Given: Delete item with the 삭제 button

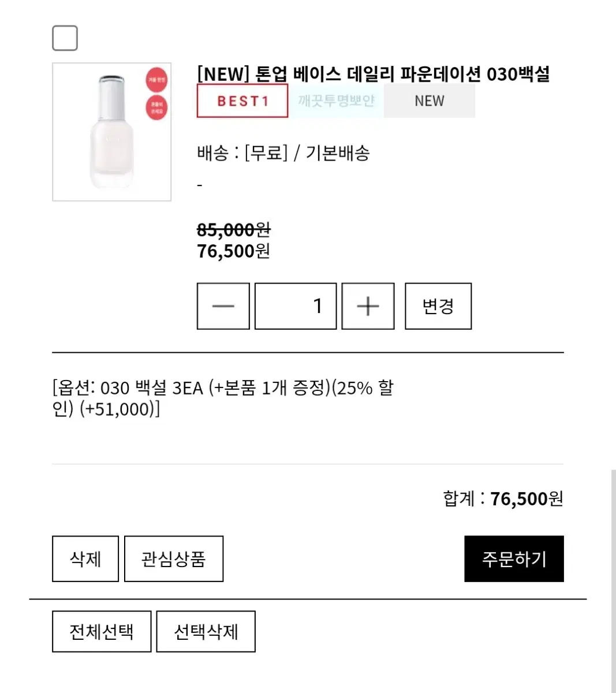Looking at the screenshot, I should 85,558.
